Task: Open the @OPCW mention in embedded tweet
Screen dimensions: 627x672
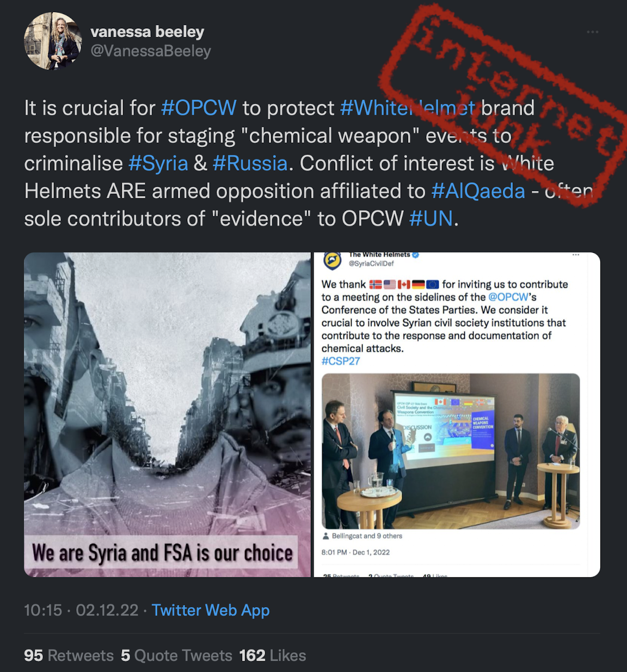Action: [x=508, y=297]
